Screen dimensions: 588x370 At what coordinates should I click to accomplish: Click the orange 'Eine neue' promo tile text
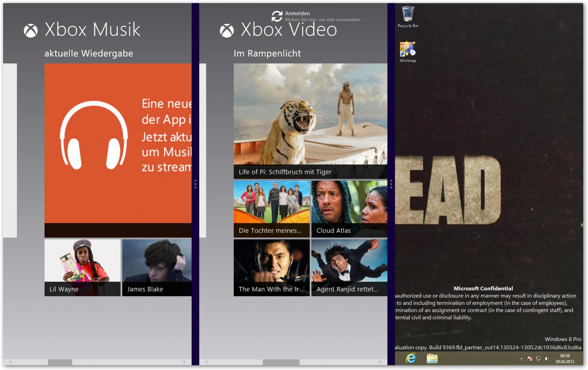tap(167, 135)
